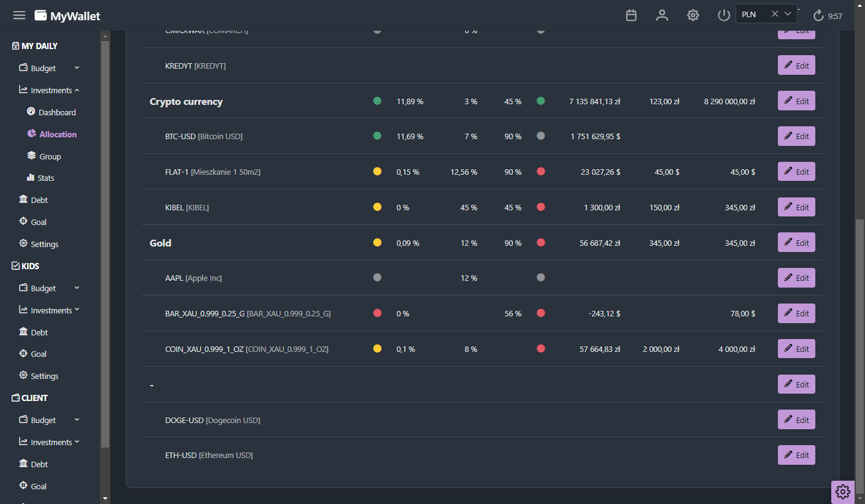Image resolution: width=865 pixels, height=504 pixels.
Task: Edit the Gold group
Action: pos(796,243)
